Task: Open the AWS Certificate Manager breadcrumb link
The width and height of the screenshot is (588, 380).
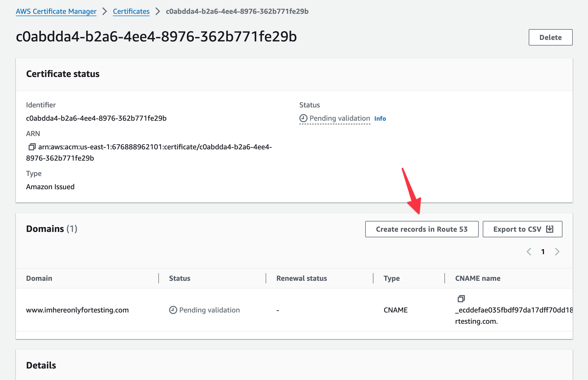Action: 56,11
